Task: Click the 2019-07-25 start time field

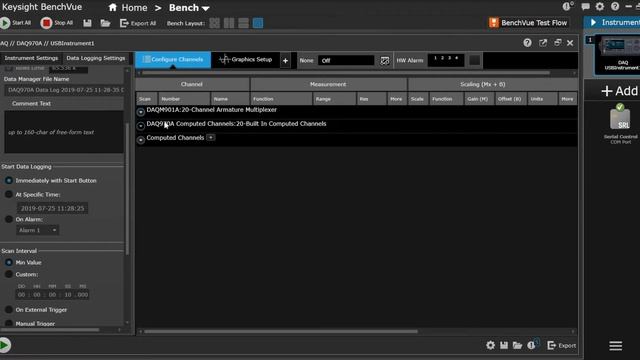Action: click(52, 208)
